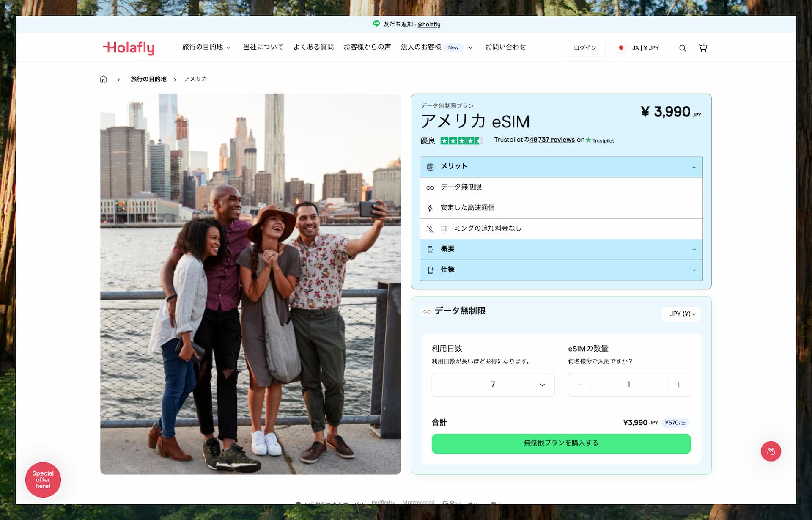Viewport: 812px width, 520px height.
Task: Open the JPY (¥) currency dropdown
Action: [x=681, y=314]
